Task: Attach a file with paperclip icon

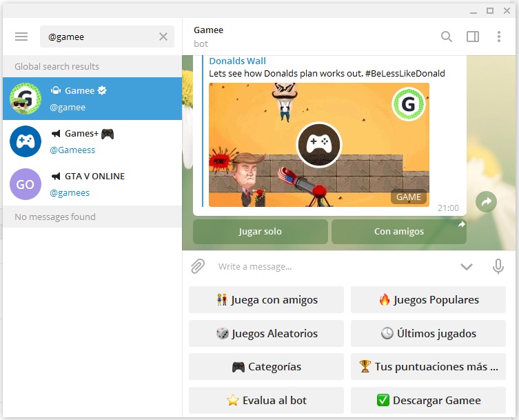Action: [x=198, y=266]
